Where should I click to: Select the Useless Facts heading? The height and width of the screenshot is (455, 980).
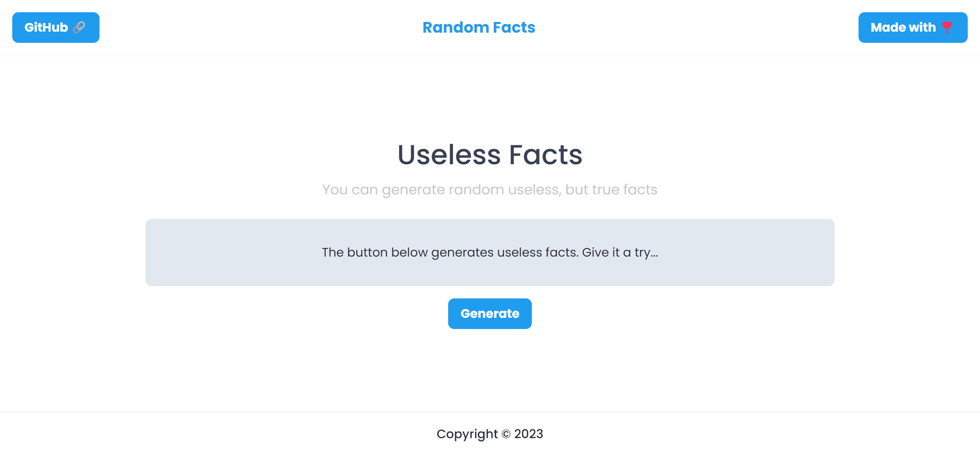489,155
